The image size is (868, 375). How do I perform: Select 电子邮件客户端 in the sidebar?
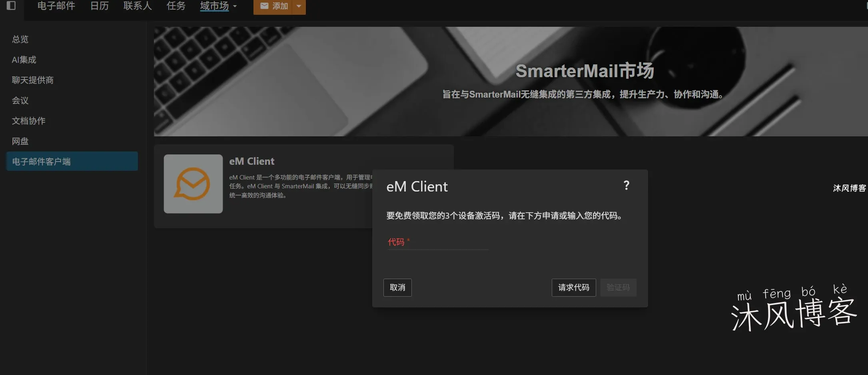click(72, 161)
